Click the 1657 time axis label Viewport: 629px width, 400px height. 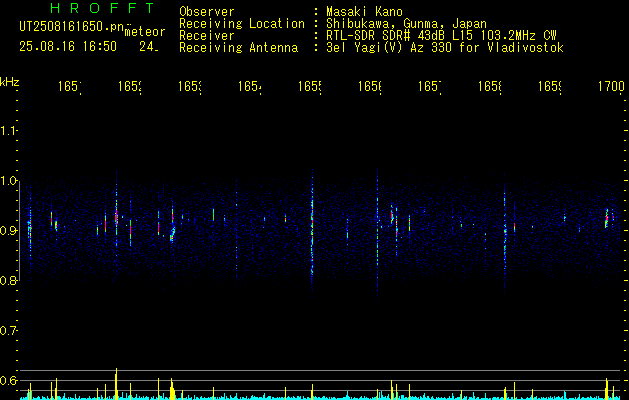pyautogui.click(x=430, y=86)
